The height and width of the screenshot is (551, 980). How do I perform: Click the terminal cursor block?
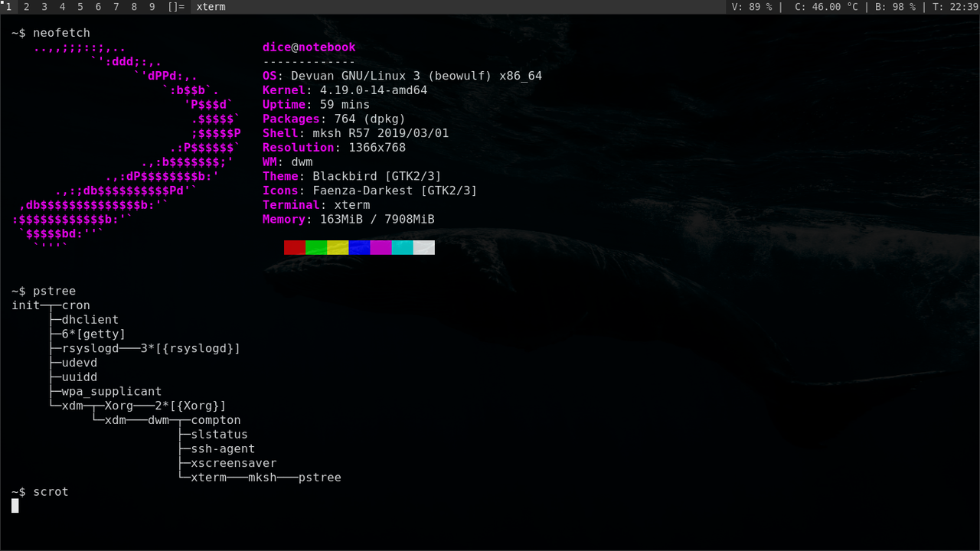[x=15, y=506]
